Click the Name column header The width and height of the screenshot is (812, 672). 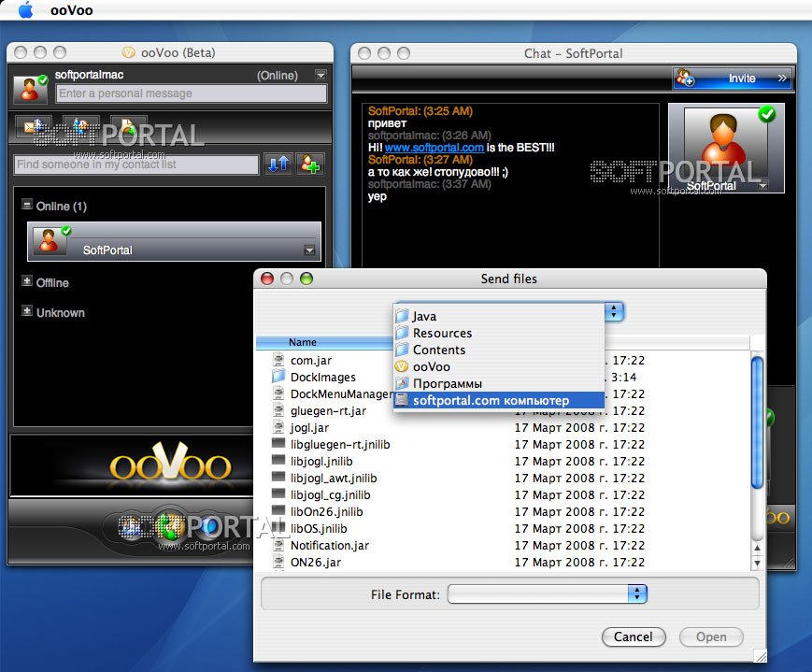324,342
